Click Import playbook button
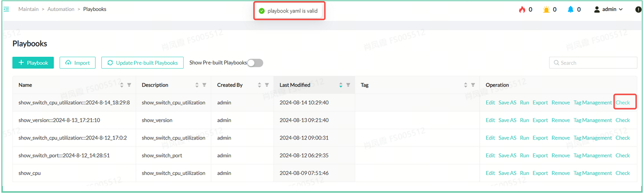Image resolution: width=644 pixels, height=193 pixels. 78,63
